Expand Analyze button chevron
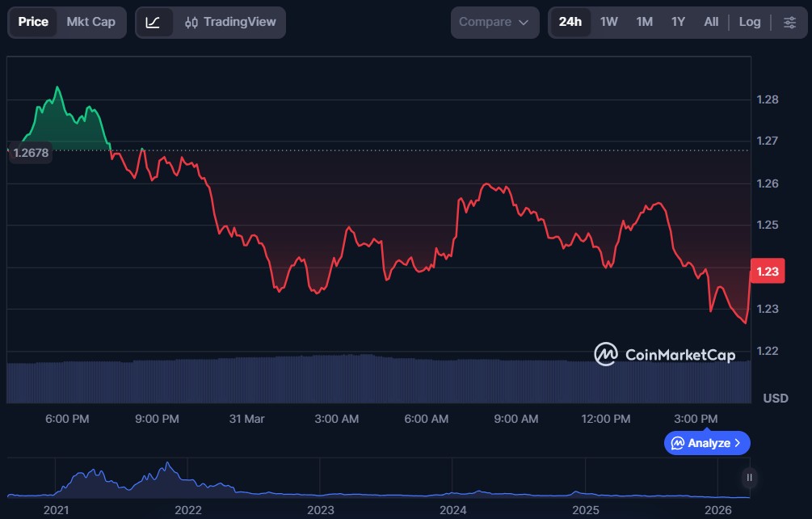 (x=738, y=443)
